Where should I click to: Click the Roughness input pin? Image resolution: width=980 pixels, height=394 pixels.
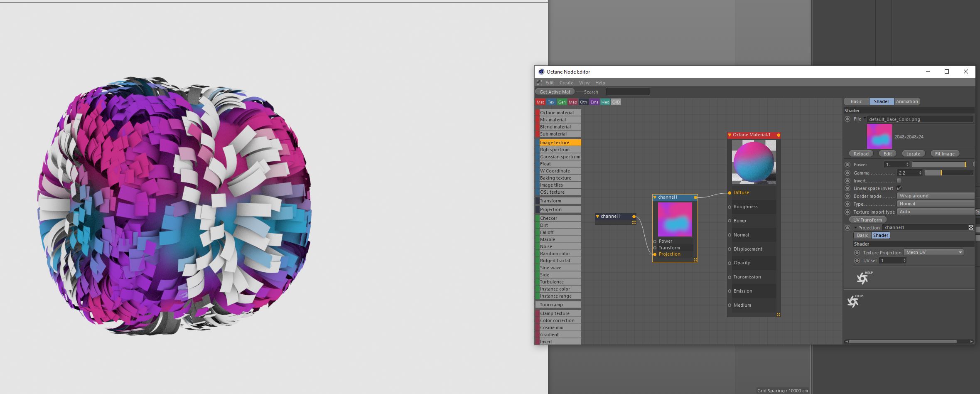(729, 207)
